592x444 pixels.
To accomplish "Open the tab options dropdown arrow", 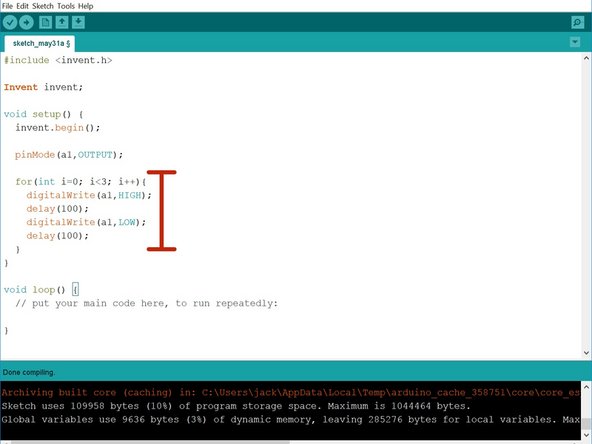I will (575, 42).
